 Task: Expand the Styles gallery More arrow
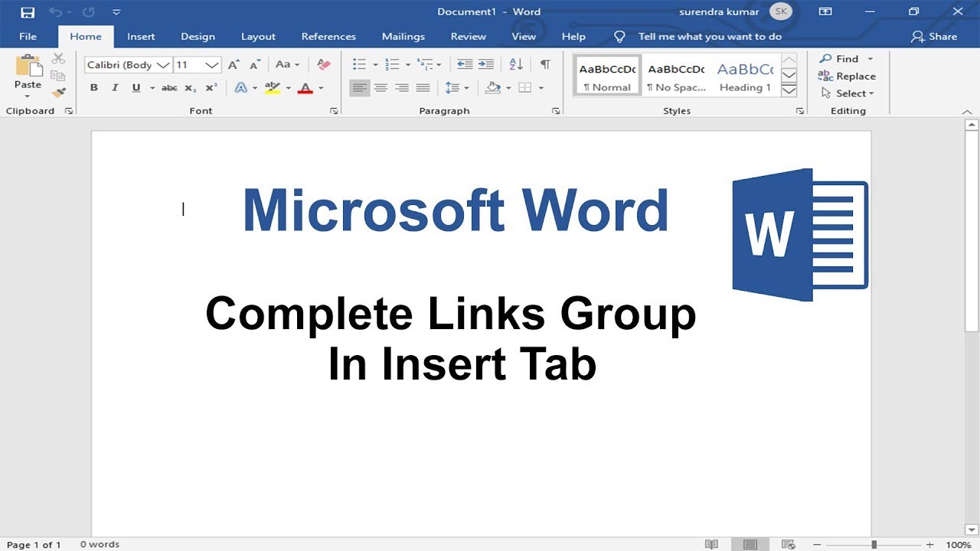[x=789, y=90]
